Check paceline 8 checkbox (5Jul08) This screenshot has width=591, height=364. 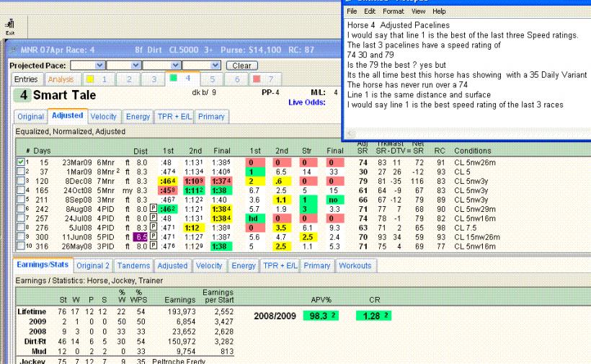(21, 228)
